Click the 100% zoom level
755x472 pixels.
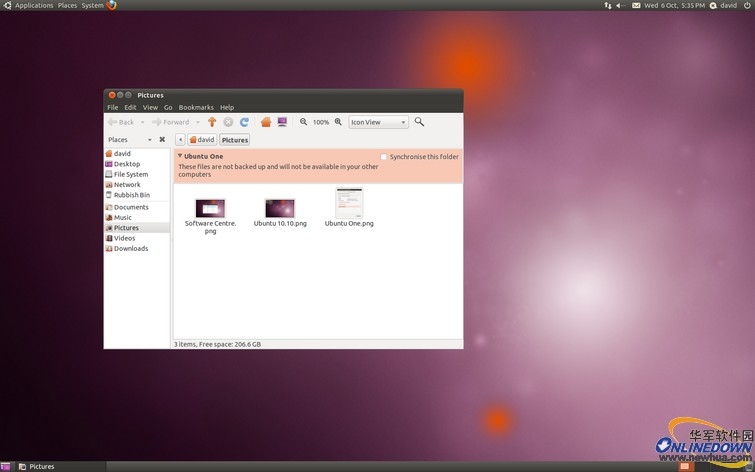tap(321, 122)
